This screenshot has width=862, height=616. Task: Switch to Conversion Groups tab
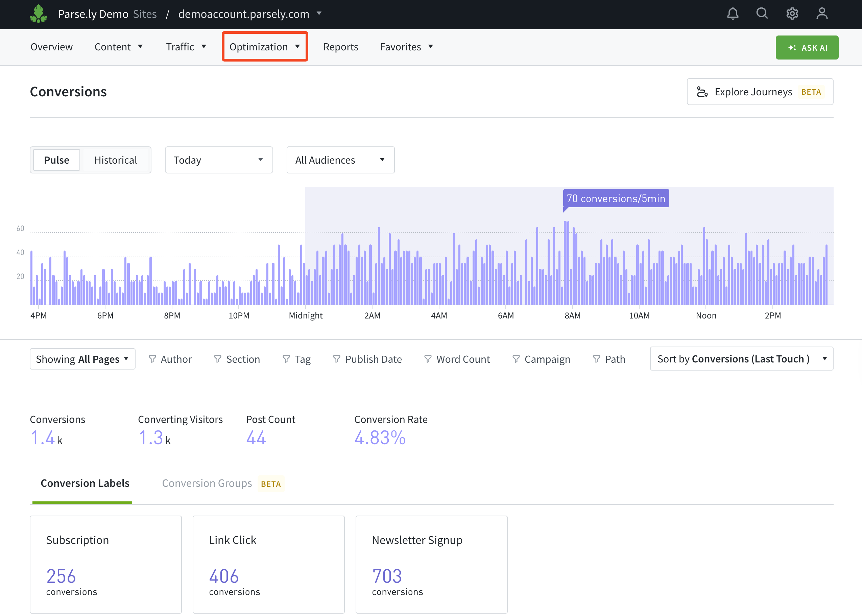tap(207, 483)
